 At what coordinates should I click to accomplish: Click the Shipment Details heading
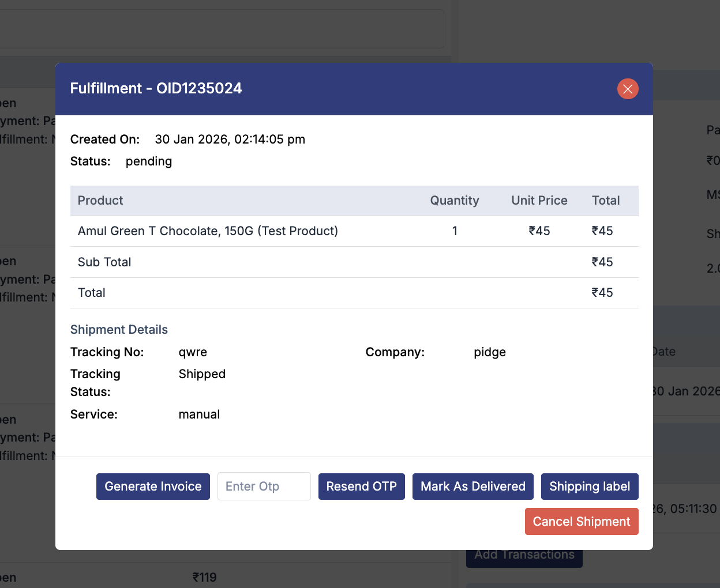pyautogui.click(x=119, y=330)
